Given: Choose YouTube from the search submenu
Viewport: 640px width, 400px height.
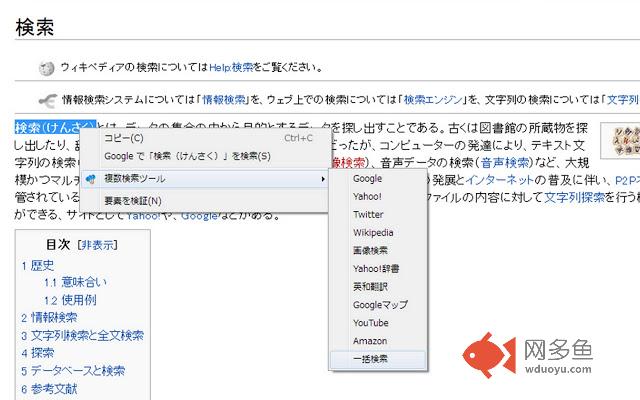Looking at the screenshot, I should 370,323.
